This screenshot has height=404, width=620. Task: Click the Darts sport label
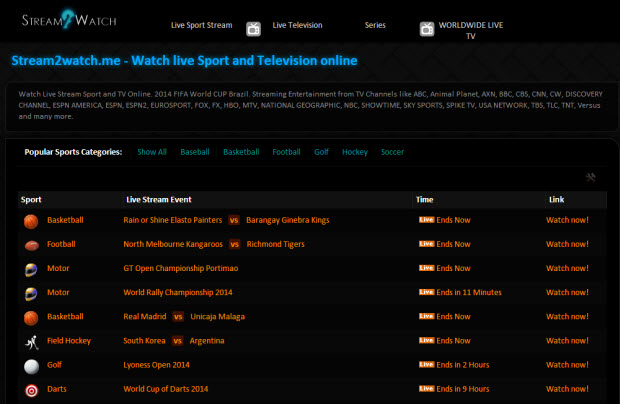pos(57,389)
